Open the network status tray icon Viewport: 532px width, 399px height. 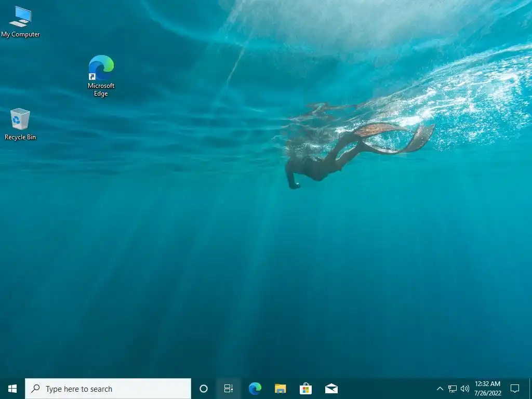click(453, 389)
